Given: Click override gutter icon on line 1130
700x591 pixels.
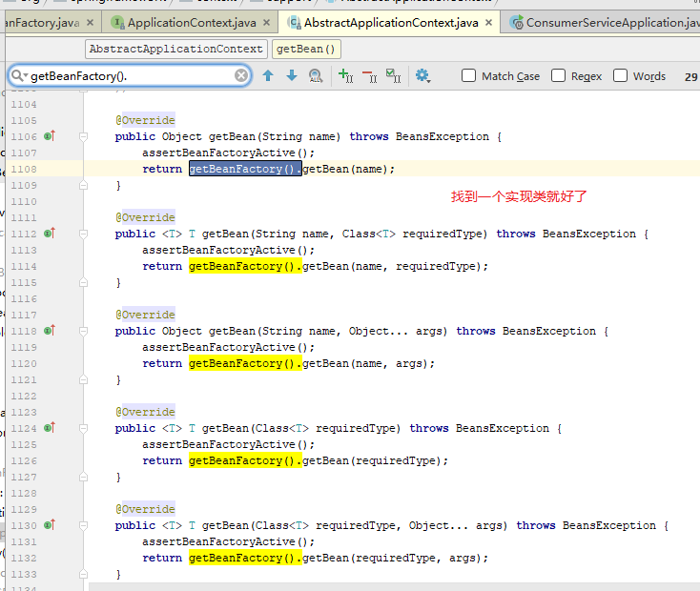Looking at the screenshot, I should point(50,525).
